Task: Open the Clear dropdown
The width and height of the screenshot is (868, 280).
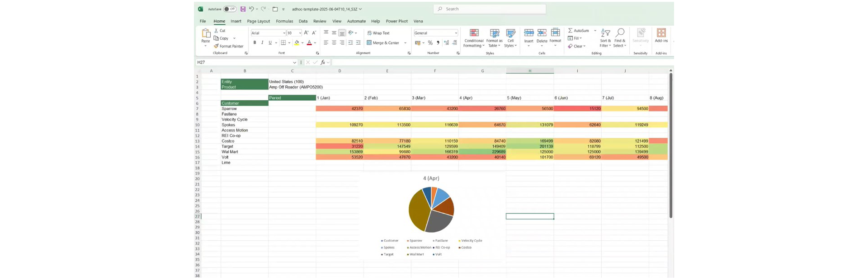Action: pos(577,46)
